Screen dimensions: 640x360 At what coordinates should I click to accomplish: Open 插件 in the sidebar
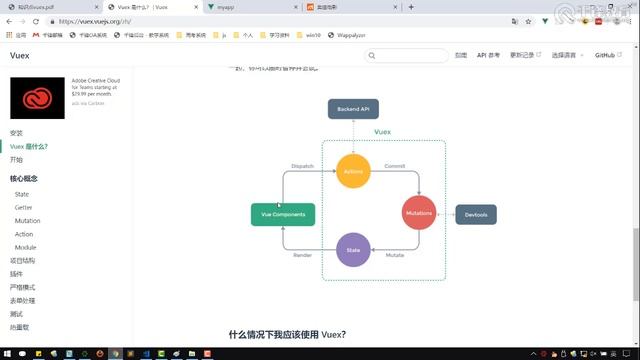click(16, 274)
